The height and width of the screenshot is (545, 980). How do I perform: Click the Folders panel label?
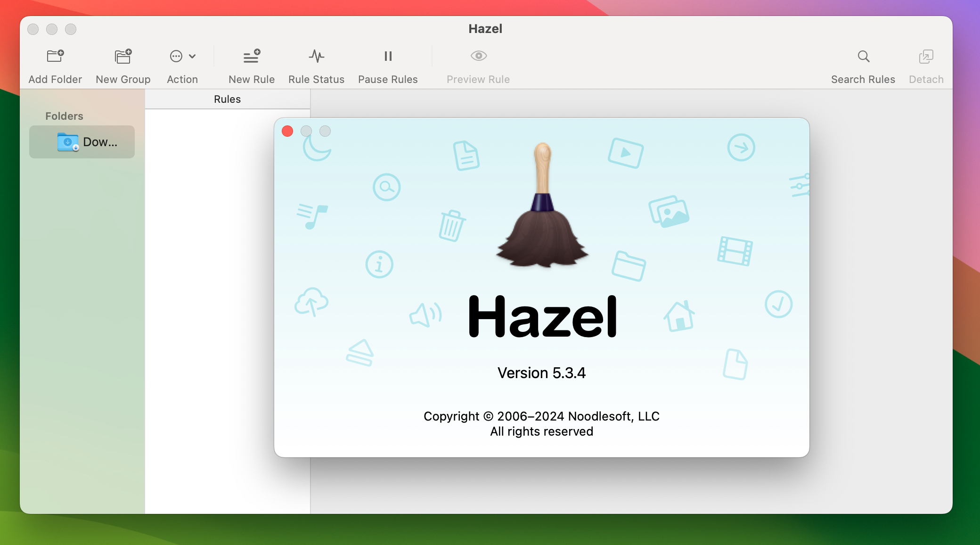click(65, 116)
